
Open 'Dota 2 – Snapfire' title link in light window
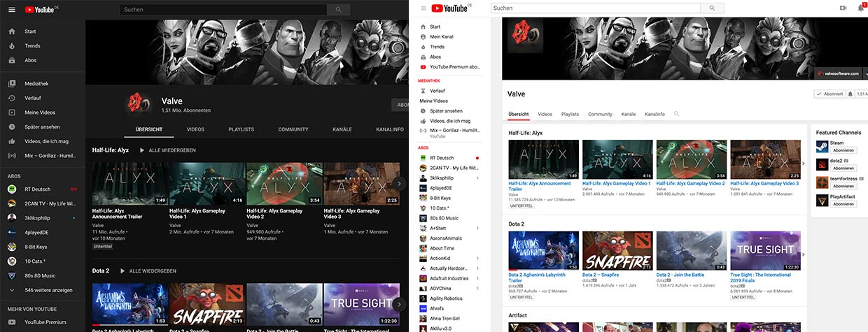(x=601, y=275)
